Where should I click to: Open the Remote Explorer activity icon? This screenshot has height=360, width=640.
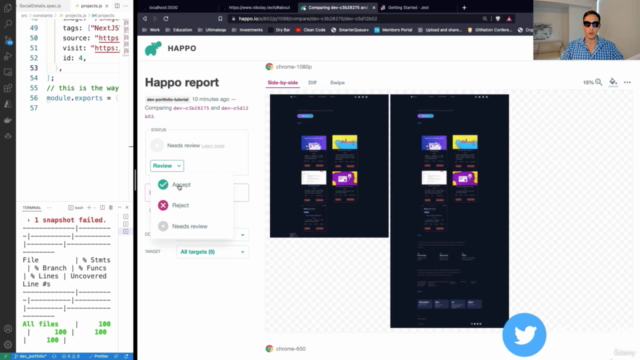tap(8, 72)
